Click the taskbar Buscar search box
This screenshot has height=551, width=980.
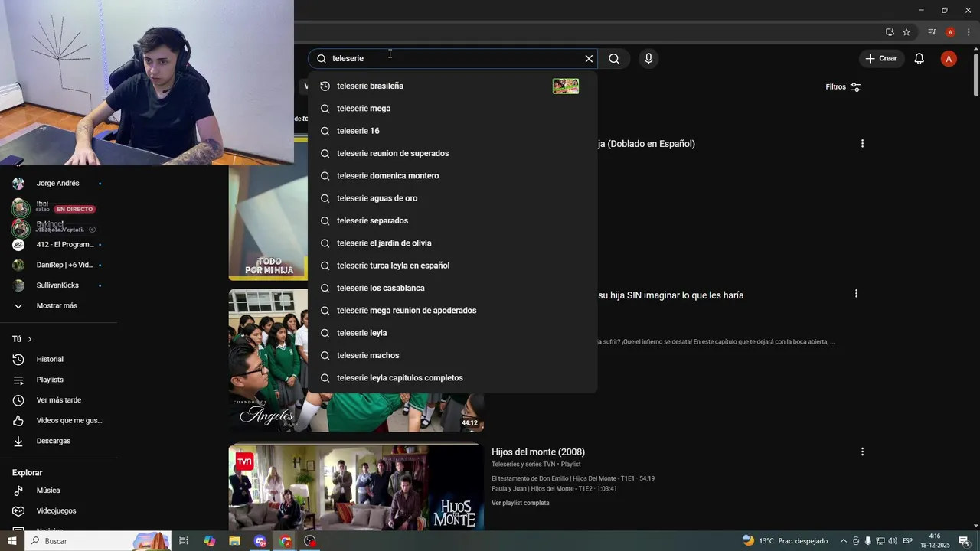coord(98,541)
